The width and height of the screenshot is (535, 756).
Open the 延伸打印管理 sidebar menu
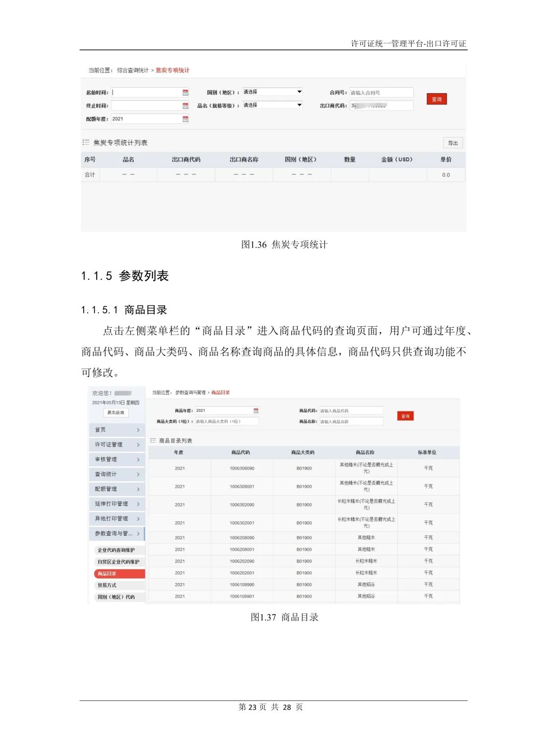(117, 504)
